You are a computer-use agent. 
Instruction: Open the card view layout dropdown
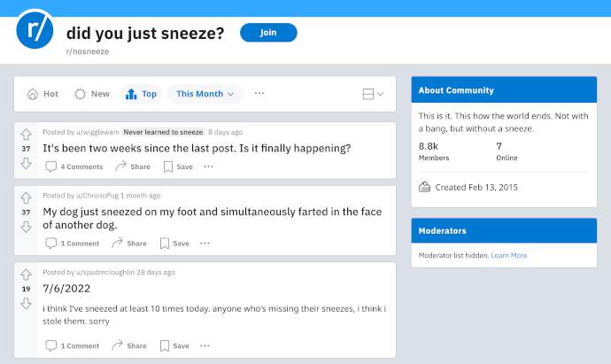(373, 94)
